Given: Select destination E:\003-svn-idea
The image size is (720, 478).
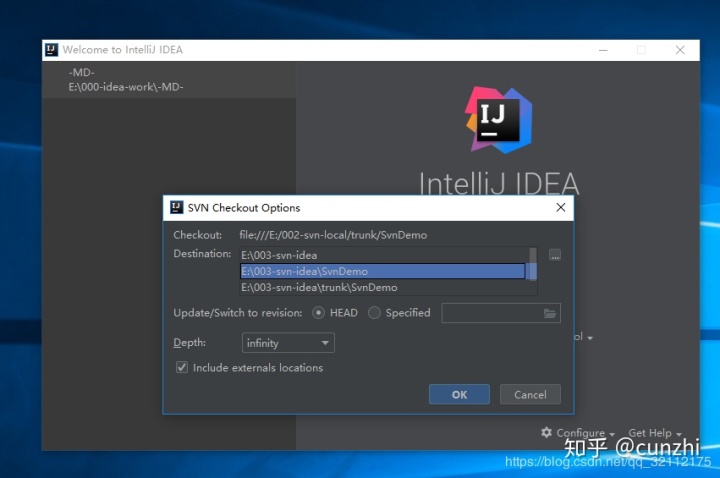Looking at the screenshot, I should tap(382, 255).
